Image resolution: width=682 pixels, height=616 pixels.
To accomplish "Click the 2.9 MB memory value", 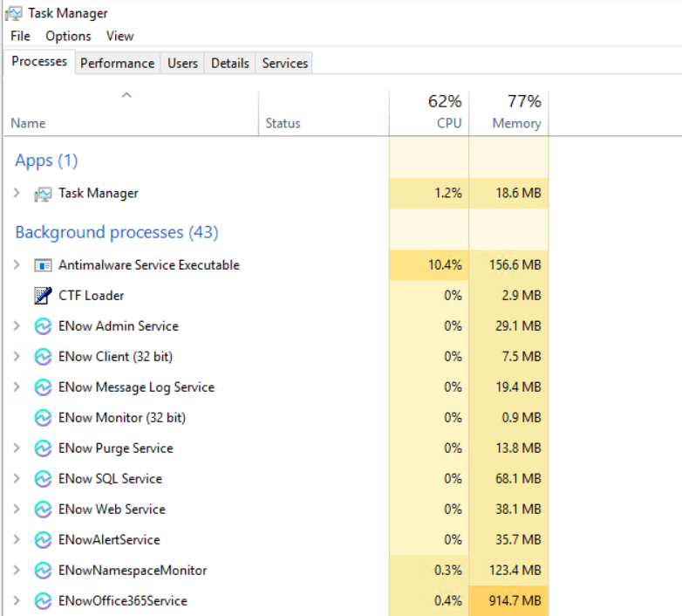I will click(x=522, y=296).
